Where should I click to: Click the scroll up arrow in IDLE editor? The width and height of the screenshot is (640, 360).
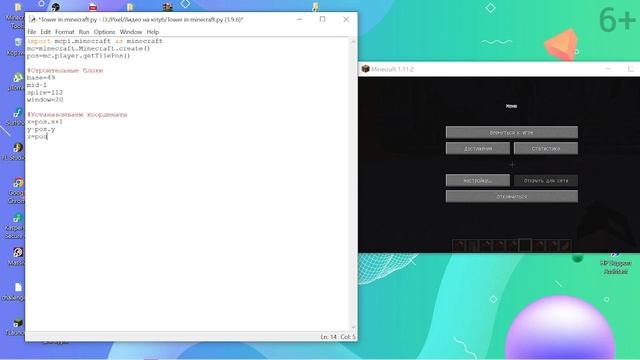(x=353, y=41)
